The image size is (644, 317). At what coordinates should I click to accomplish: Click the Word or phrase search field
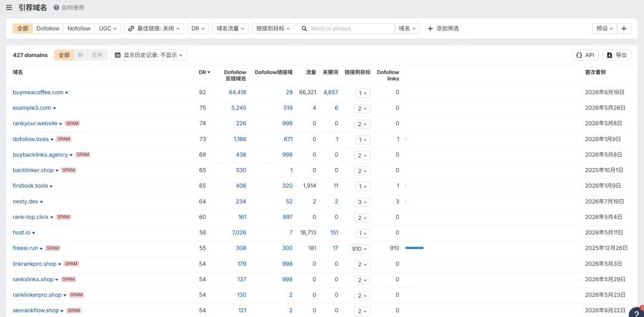coord(346,29)
